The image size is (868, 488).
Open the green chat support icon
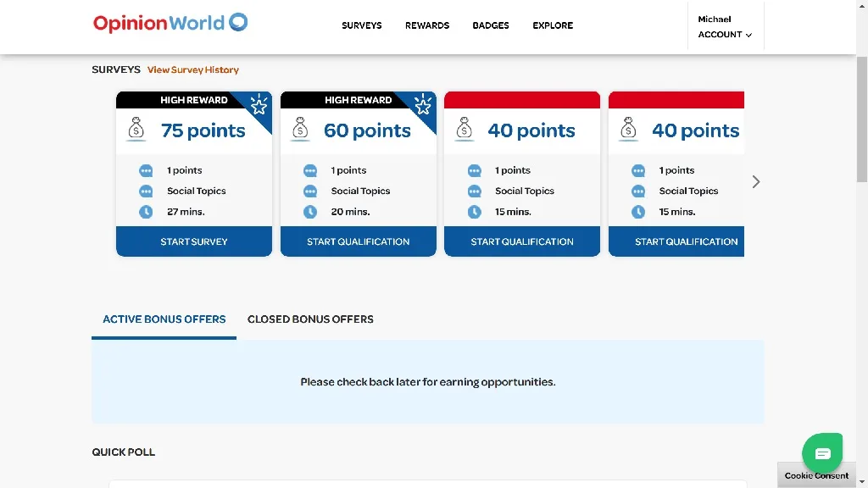coord(822,453)
